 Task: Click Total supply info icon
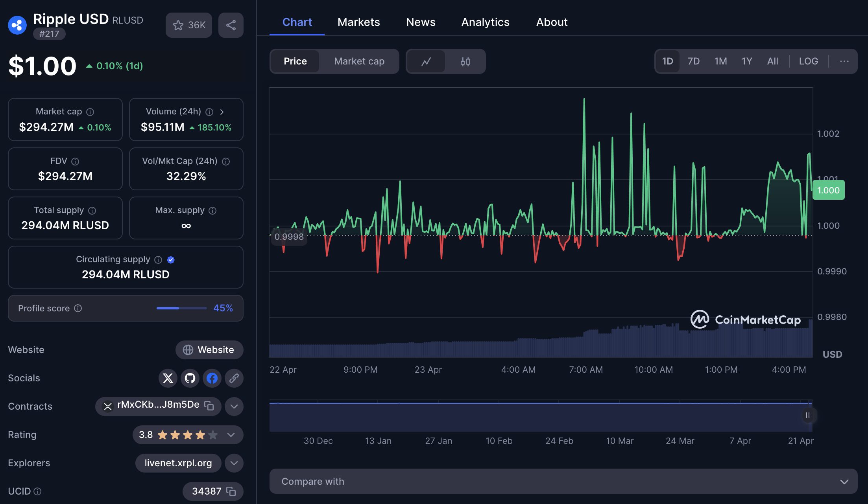(92, 211)
